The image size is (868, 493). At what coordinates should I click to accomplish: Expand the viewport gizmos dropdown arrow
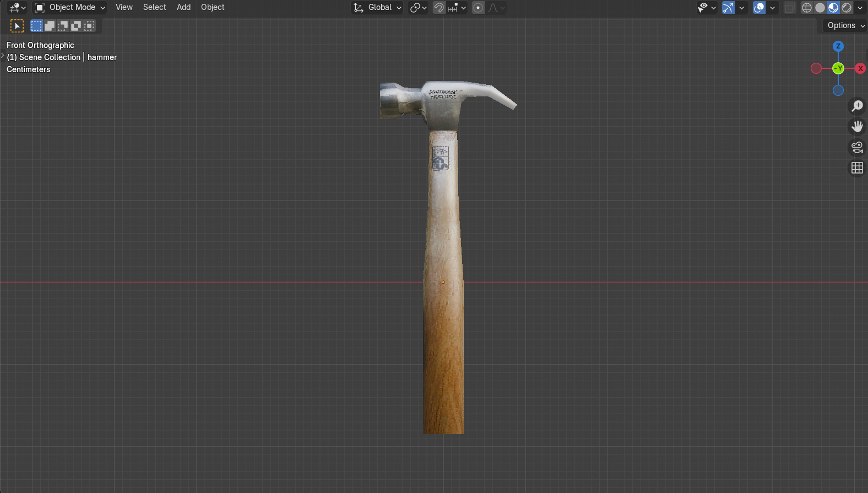coord(741,7)
